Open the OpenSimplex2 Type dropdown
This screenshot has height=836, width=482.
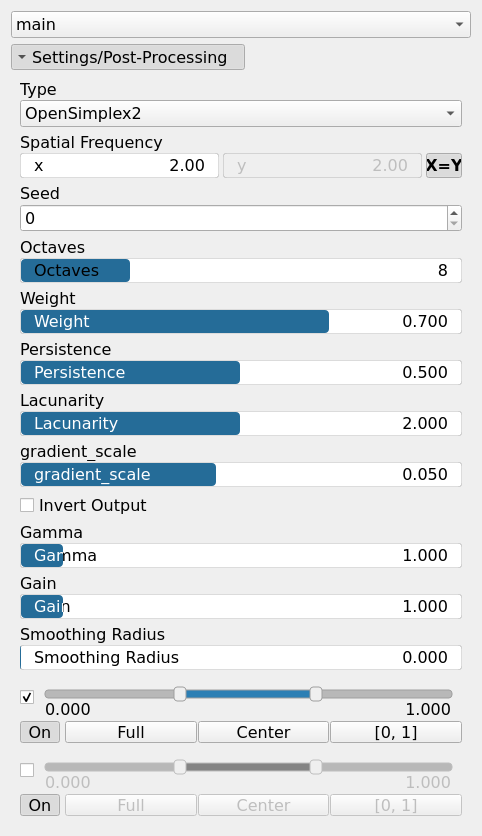pyautogui.click(x=240, y=114)
